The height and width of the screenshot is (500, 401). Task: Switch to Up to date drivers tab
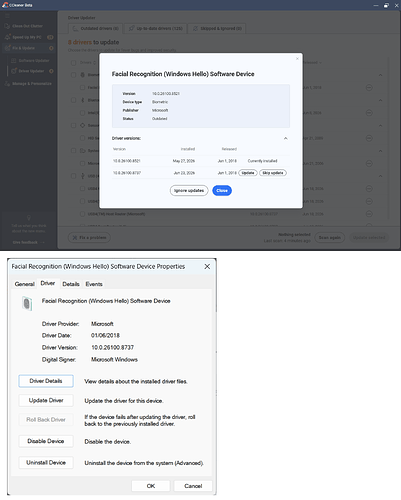tap(155, 29)
